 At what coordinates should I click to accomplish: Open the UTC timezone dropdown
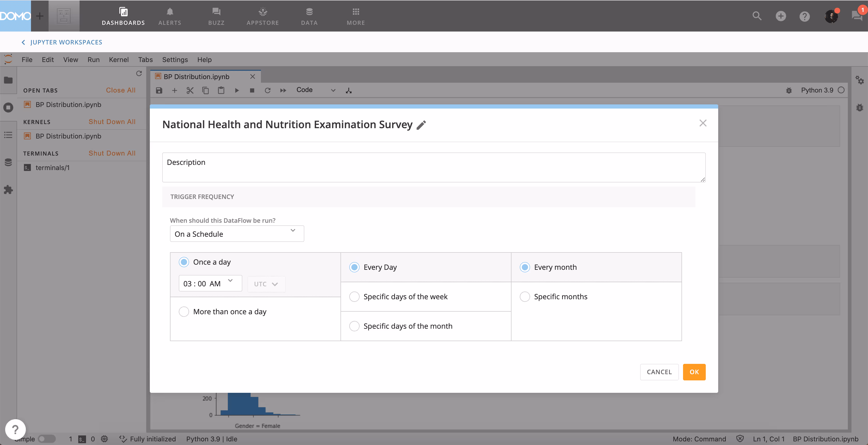pyautogui.click(x=266, y=284)
